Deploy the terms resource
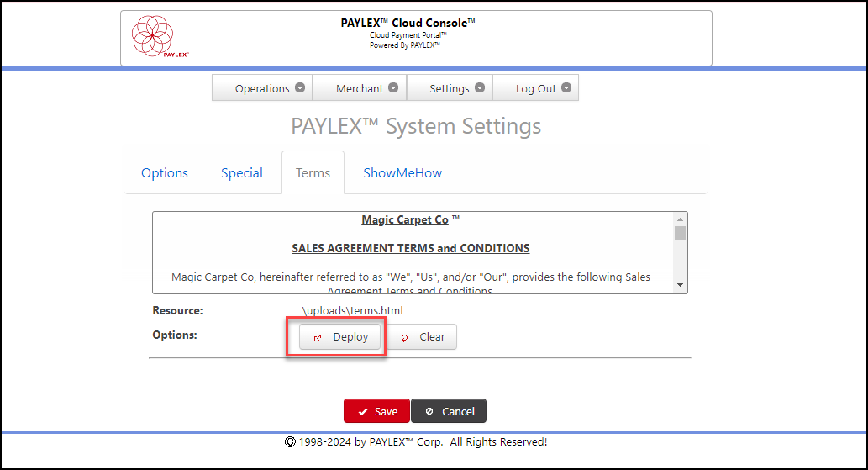 click(x=340, y=336)
